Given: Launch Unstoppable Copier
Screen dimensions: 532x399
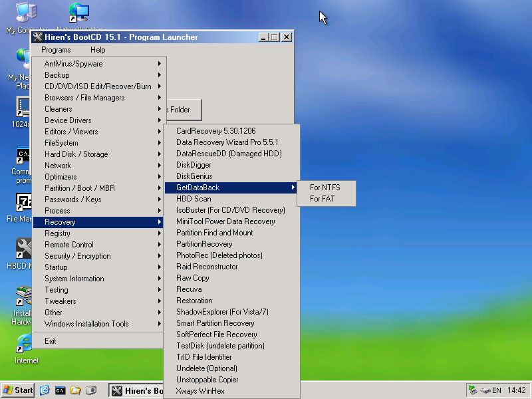Looking at the screenshot, I should pyautogui.click(x=231, y=380).
